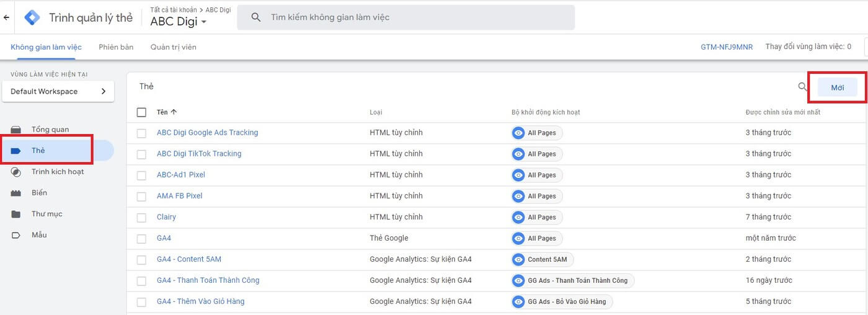This screenshot has height=315, width=868.
Task: Open the ABC Digi Google Ads Tracking tag
Action: click(207, 133)
